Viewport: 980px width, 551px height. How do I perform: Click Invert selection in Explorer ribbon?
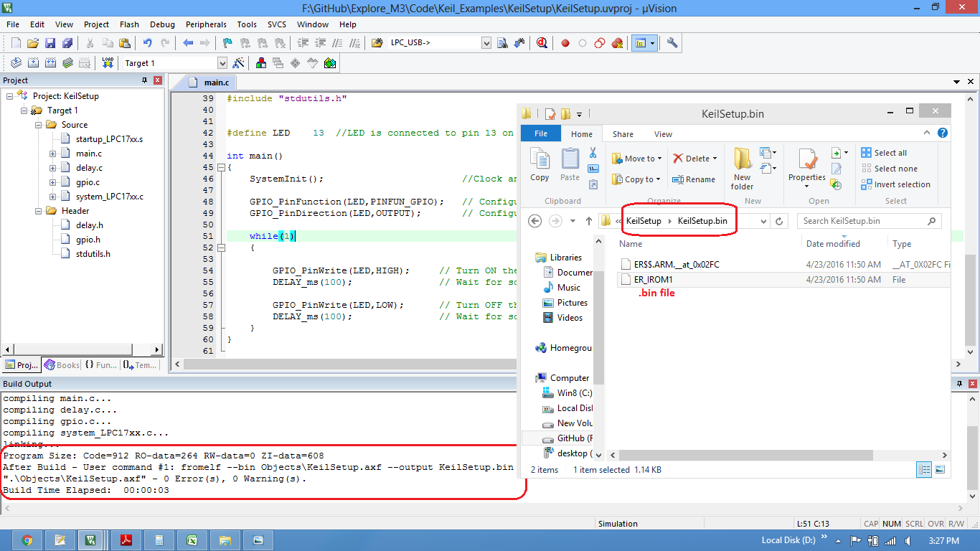pyautogui.click(x=895, y=184)
